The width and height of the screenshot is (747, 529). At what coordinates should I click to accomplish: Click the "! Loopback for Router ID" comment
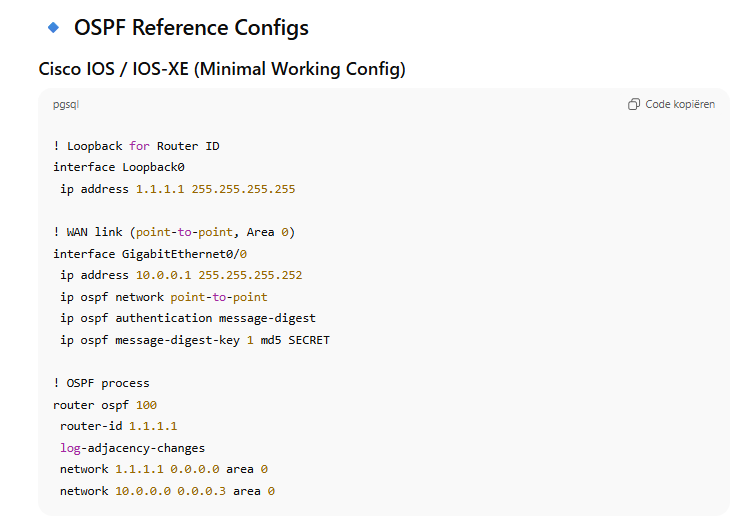click(136, 146)
